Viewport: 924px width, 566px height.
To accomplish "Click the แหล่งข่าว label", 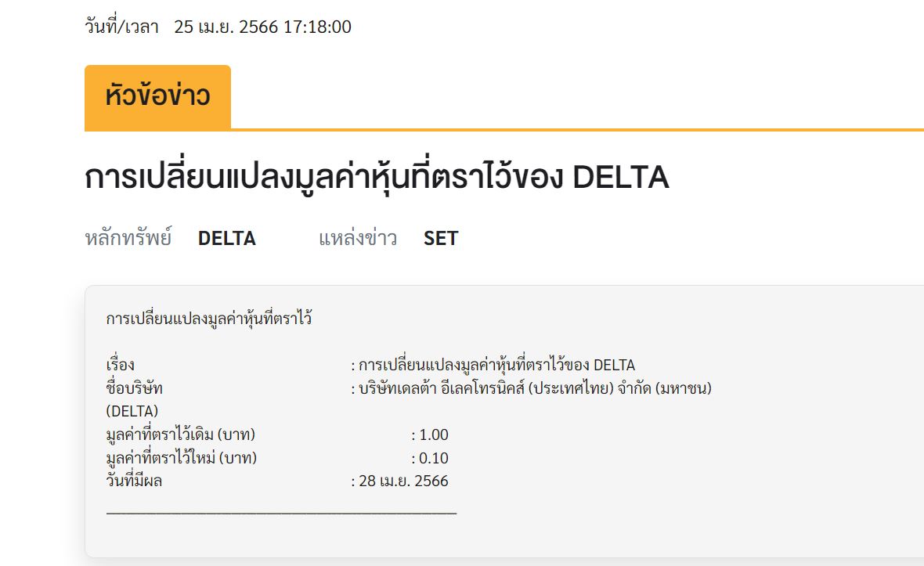I will tap(358, 239).
